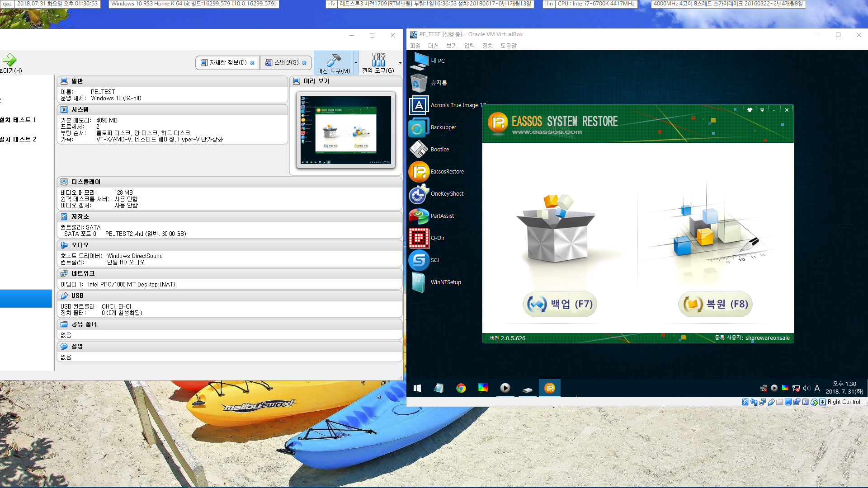Click VirtualBox network status bar icon
The height and width of the screenshot is (488, 868).
(x=762, y=402)
